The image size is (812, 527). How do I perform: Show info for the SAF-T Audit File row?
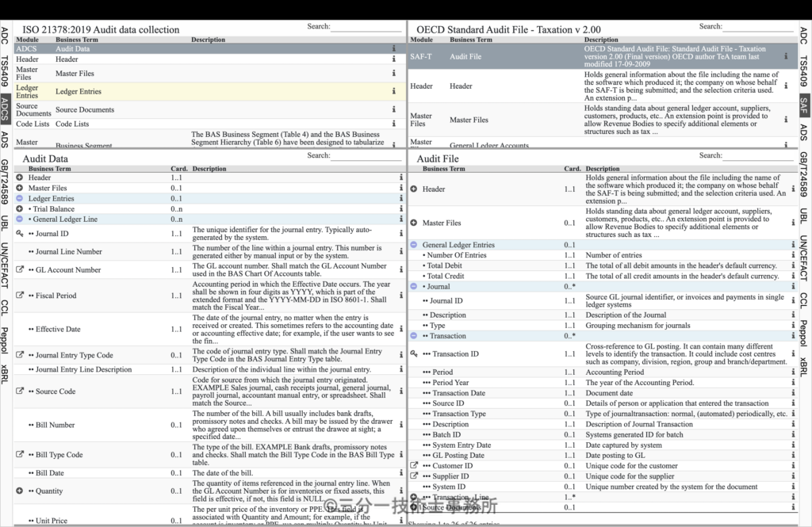tap(786, 56)
